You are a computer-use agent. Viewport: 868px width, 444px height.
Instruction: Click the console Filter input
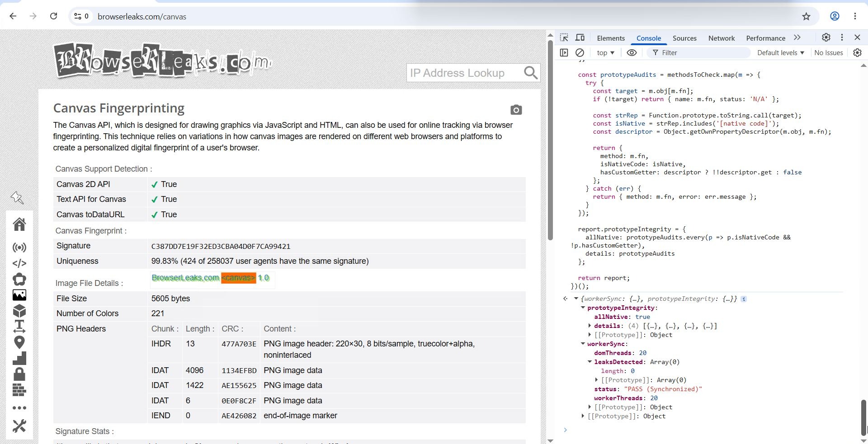[x=698, y=53]
